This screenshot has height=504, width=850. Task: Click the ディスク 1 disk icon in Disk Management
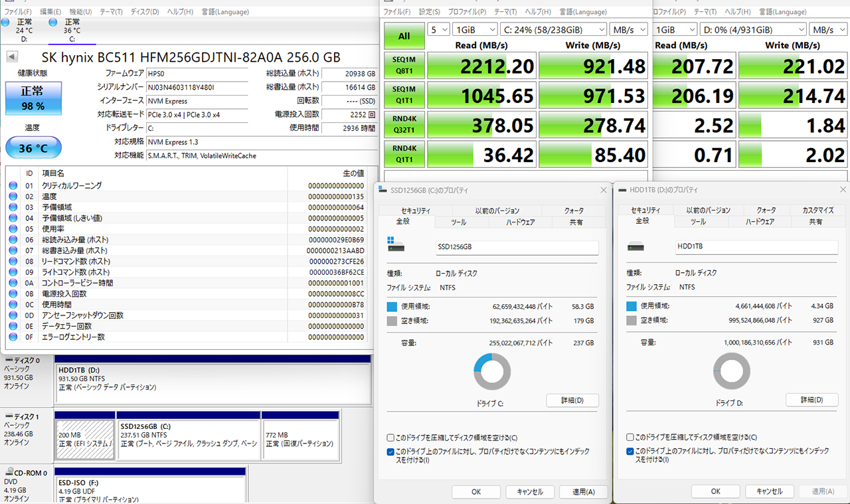(x=9, y=416)
